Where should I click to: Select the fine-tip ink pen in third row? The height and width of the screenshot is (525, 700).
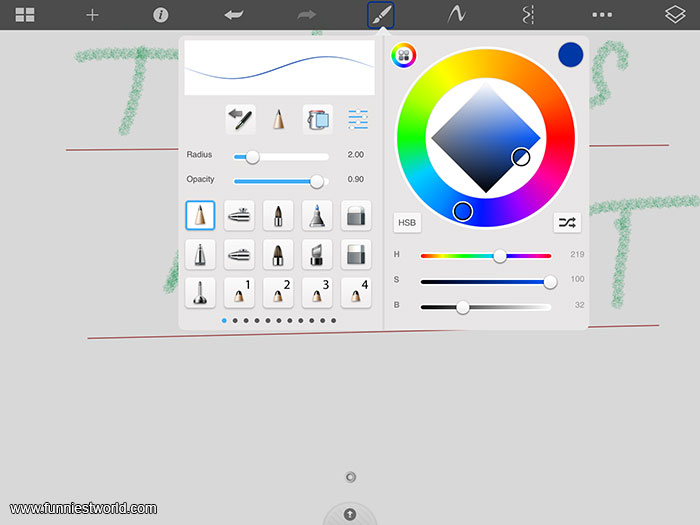[200, 293]
